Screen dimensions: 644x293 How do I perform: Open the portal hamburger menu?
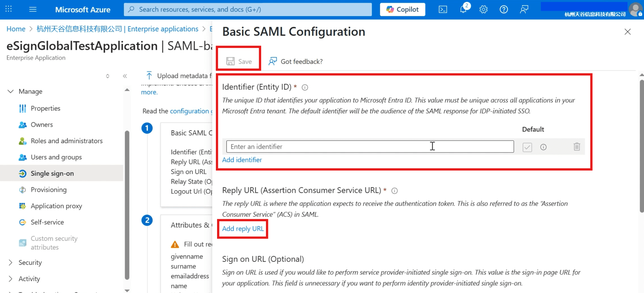pos(33,9)
